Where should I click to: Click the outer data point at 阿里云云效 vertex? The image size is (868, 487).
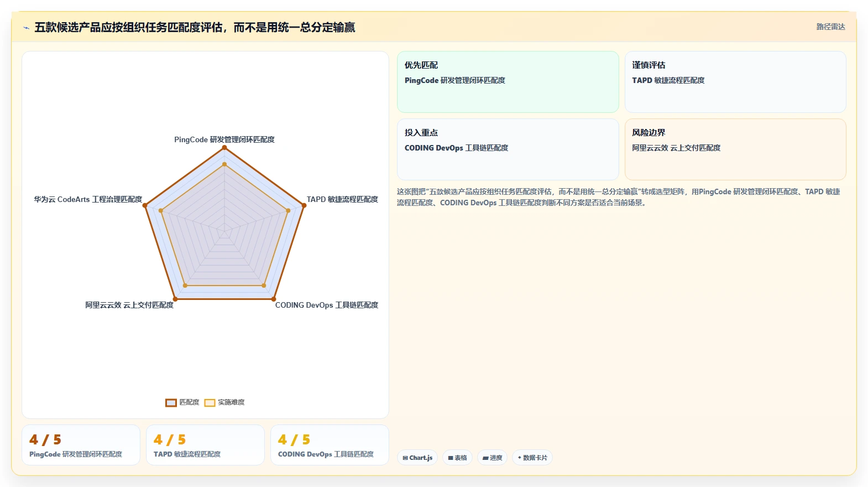175,299
